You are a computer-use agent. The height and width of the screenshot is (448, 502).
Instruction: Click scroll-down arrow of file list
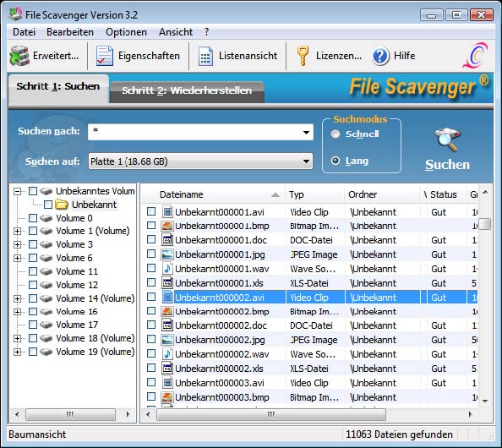[x=485, y=401]
